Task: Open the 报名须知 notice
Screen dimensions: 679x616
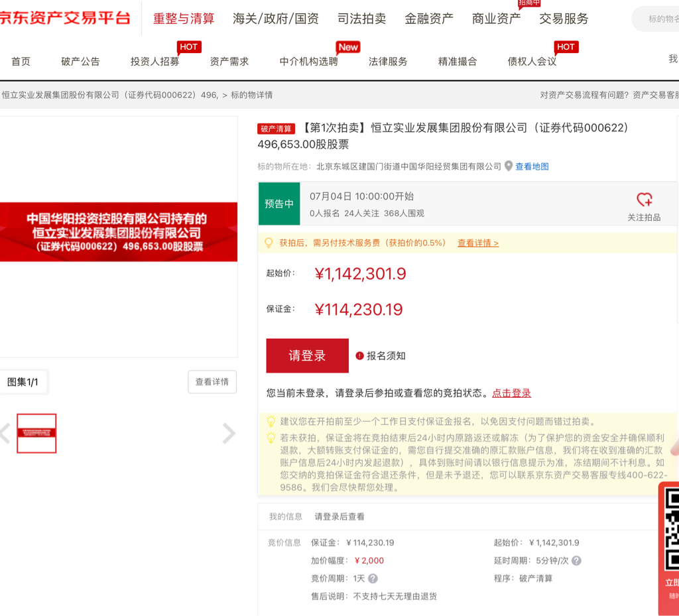Action: tap(387, 356)
